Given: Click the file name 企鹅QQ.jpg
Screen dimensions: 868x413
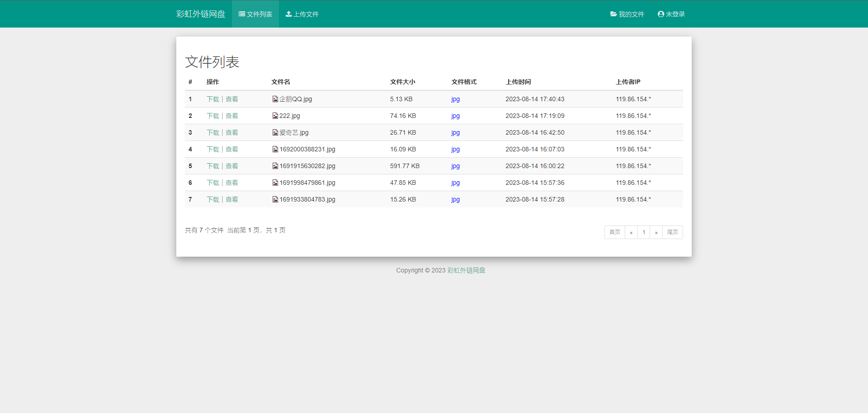Looking at the screenshot, I should click(296, 99).
